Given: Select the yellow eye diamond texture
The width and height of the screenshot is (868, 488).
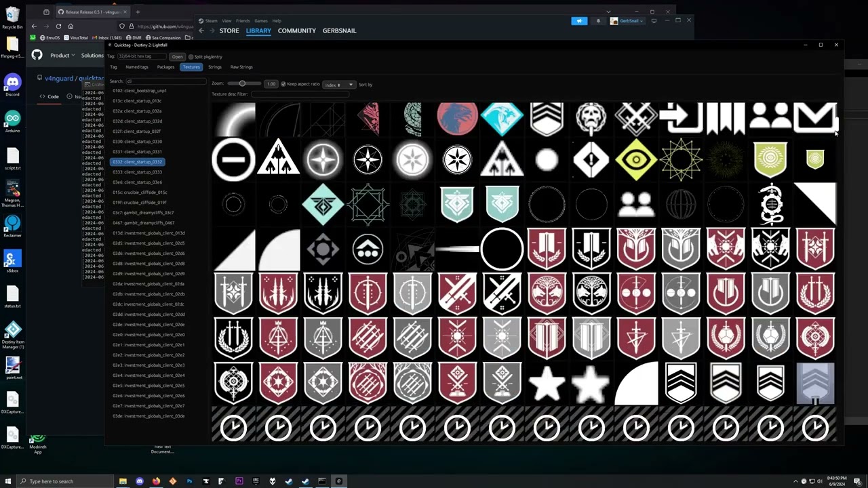Looking at the screenshot, I should coord(636,160).
